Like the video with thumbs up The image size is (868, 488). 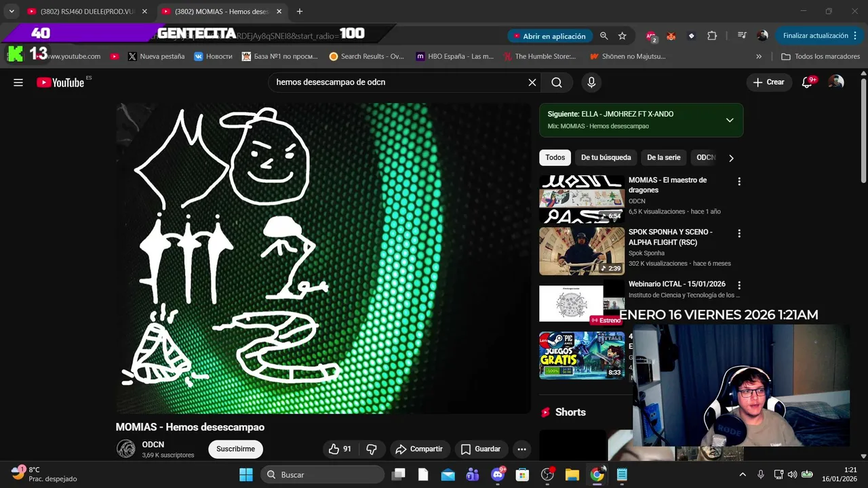(x=340, y=449)
